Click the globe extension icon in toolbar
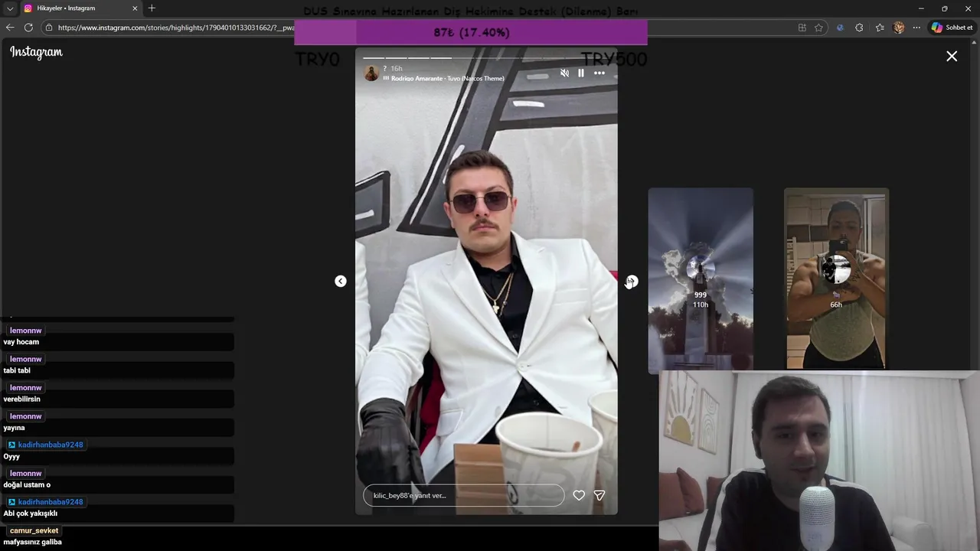The height and width of the screenshot is (551, 980). [x=840, y=28]
